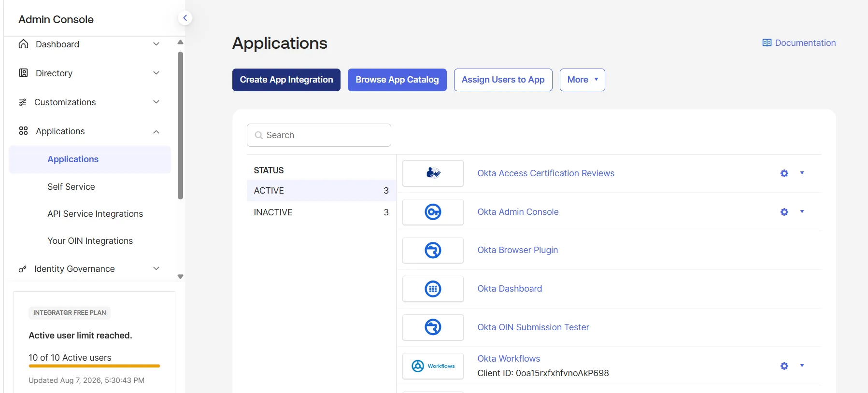Open Okta Admin Console app link

coord(518,212)
